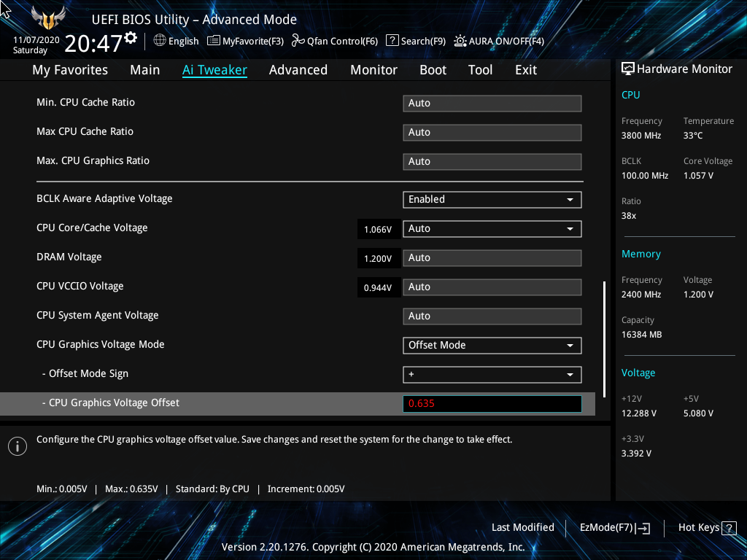Show Hot Keys help
Screen dimensions: 747x560
pos(707,528)
